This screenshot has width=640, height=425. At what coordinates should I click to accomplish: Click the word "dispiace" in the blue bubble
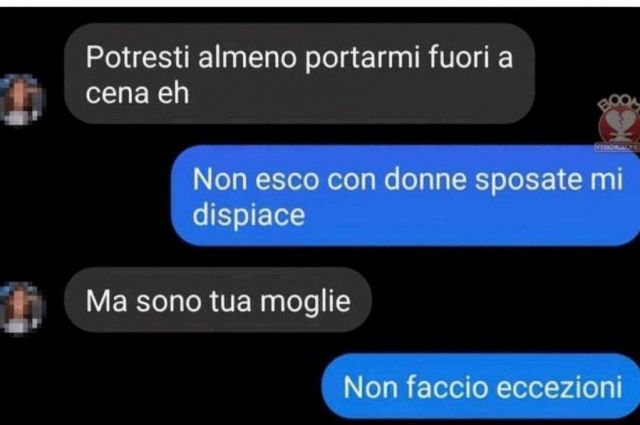coord(249,215)
